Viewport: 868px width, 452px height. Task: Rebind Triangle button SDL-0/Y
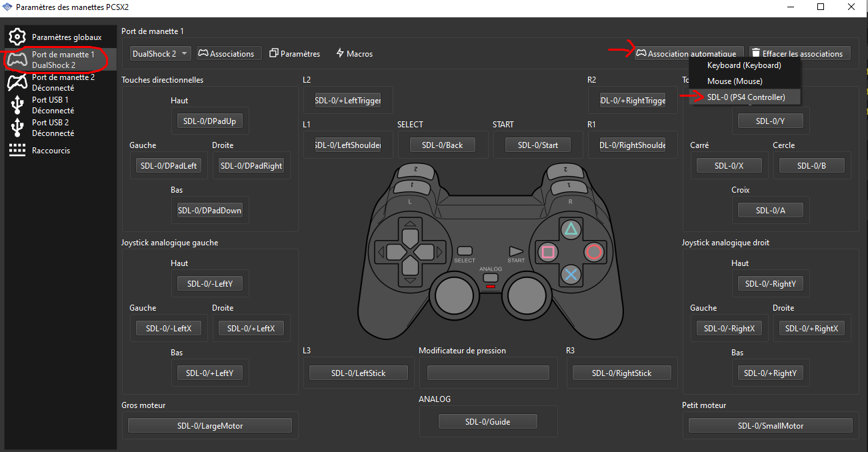[770, 121]
